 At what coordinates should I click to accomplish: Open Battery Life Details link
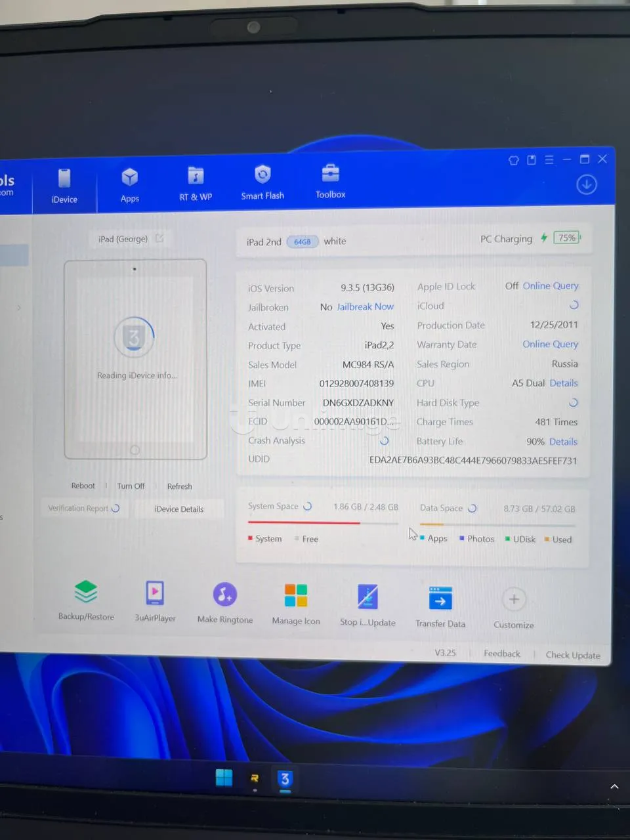(x=563, y=442)
